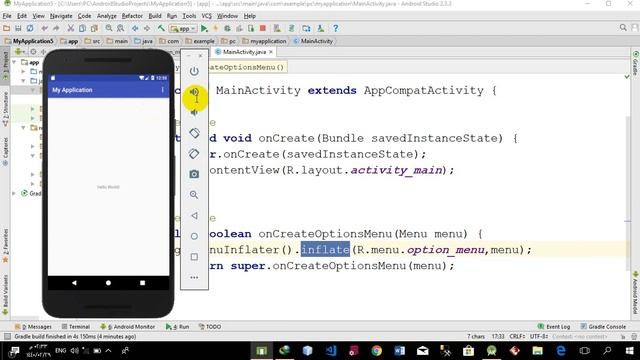Click emulator sidebar Overview square

click(194, 257)
